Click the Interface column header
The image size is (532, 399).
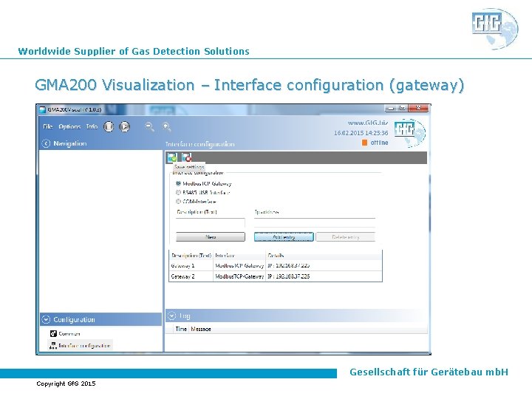pyautogui.click(x=239, y=256)
